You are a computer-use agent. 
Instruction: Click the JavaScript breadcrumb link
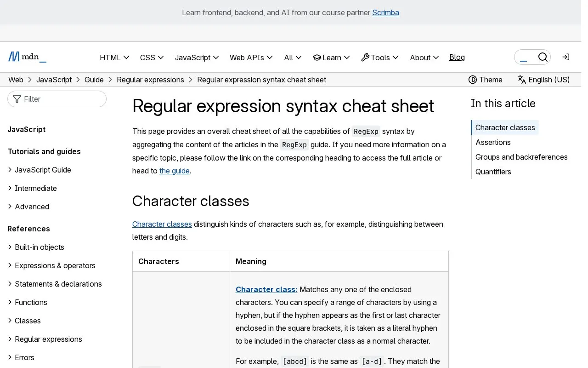tap(54, 80)
